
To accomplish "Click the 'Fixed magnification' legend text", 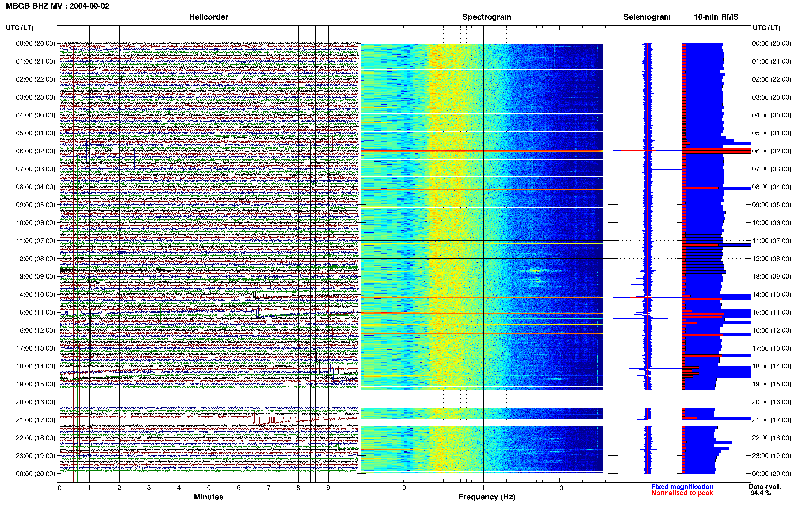I will point(682,486).
